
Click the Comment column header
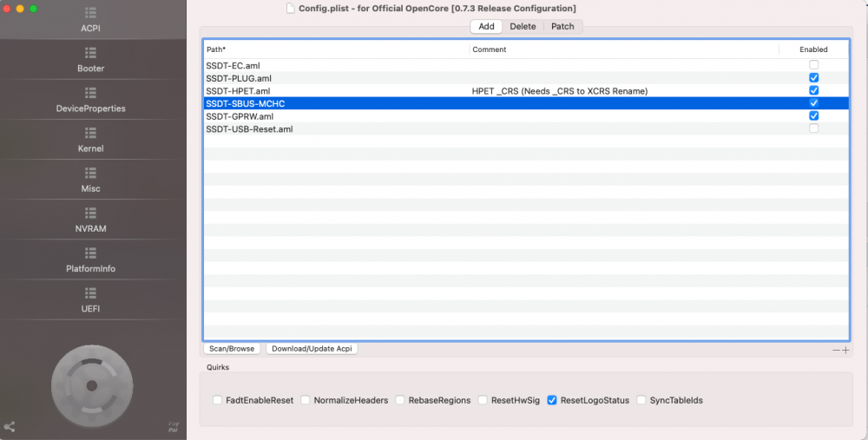(624, 49)
